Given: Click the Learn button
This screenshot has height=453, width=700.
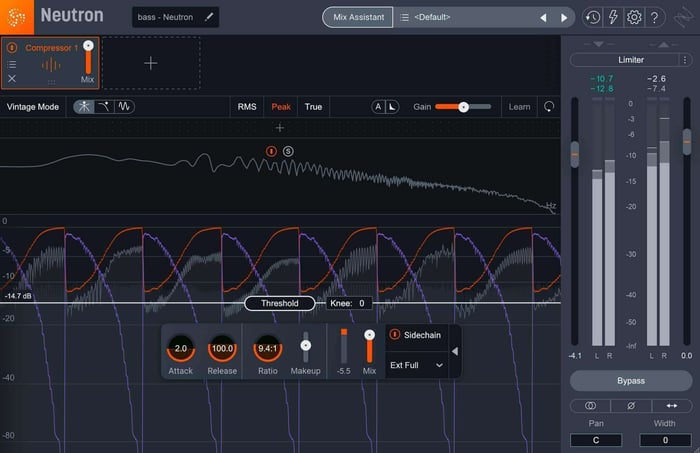Looking at the screenshot, I should (x=519, y=107).
